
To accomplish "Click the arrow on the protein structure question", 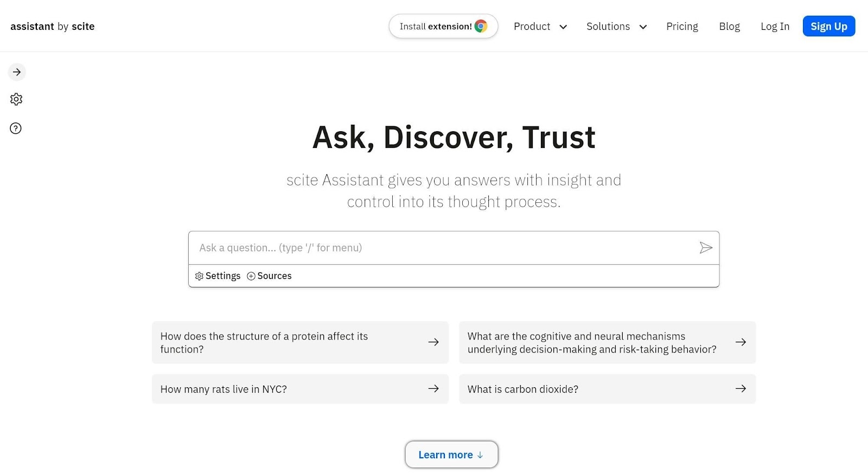I will (433, 342).
